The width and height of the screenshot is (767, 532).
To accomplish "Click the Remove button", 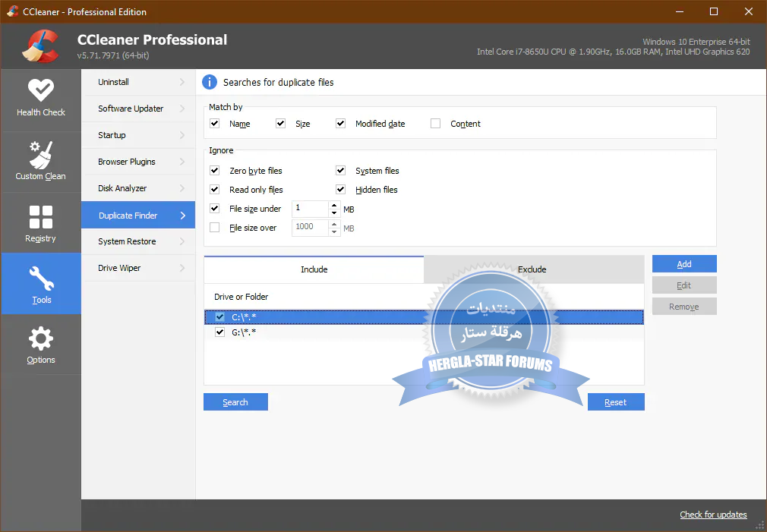I will pyautogui.click(x=684, y=307).
